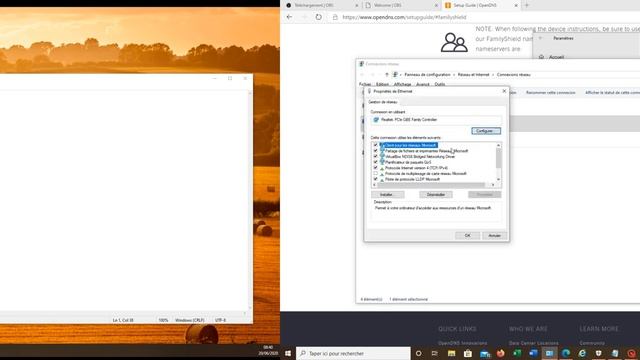Enable Protocole de multiplexage de carte réseau

(376, 173)
